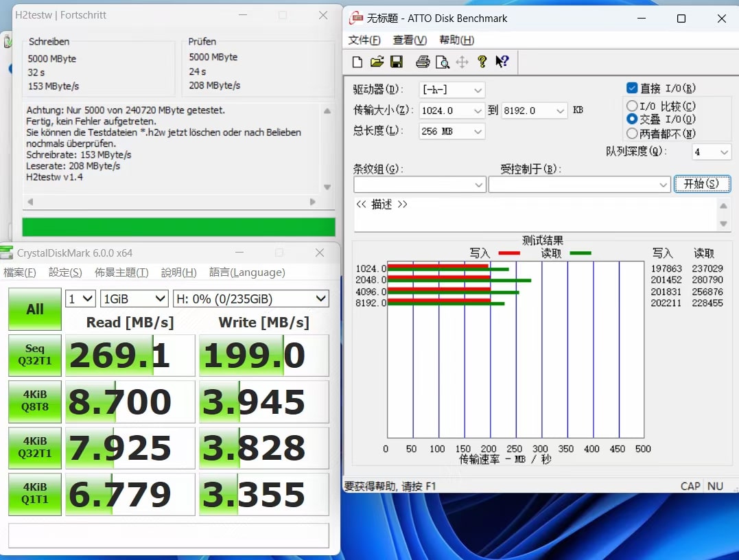Click the CrystalDiskMark title bar icon
Viewport: 739px width, 560px height.
7,253
